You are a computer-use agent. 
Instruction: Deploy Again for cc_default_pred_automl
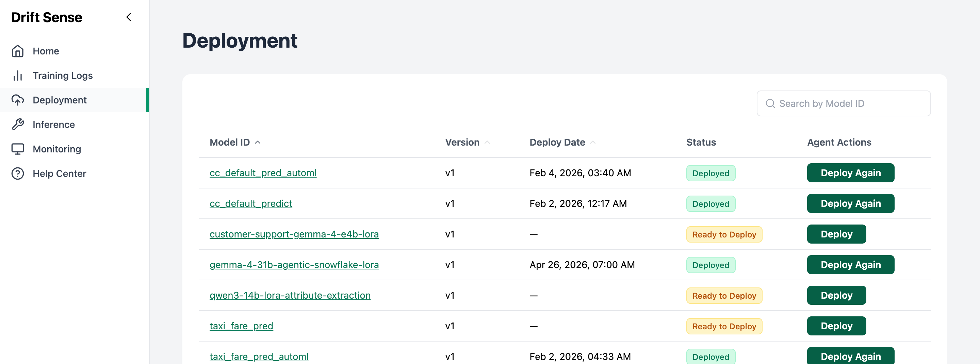click(x=851, y=173)
